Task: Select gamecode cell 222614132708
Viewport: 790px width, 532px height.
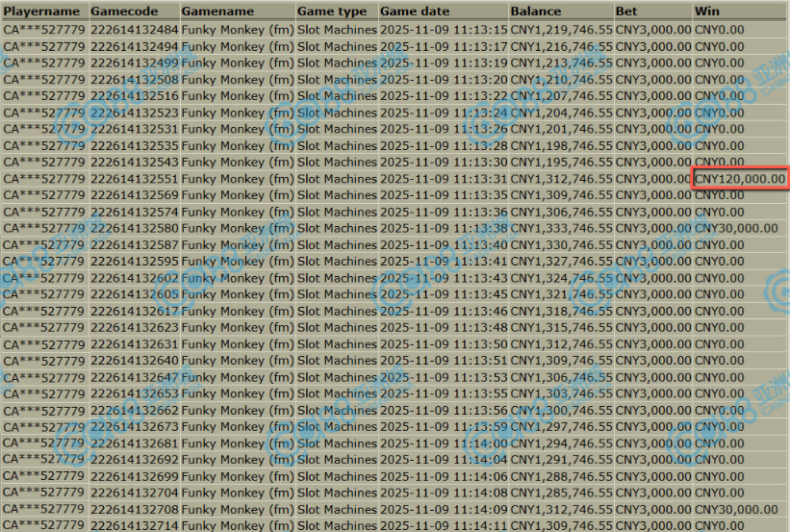Action: click(134, 509)
